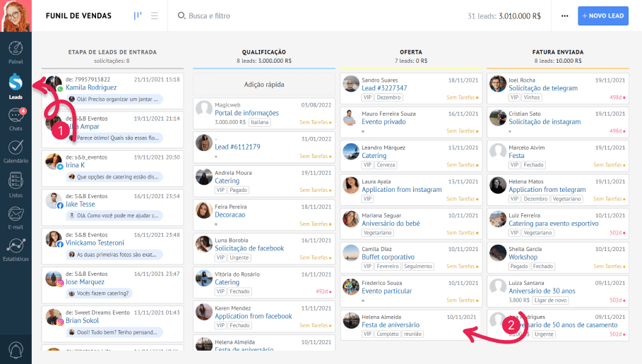Click Joel Rocha avatar thumbnail
The image size is (642, 364).
pos(498,83)
